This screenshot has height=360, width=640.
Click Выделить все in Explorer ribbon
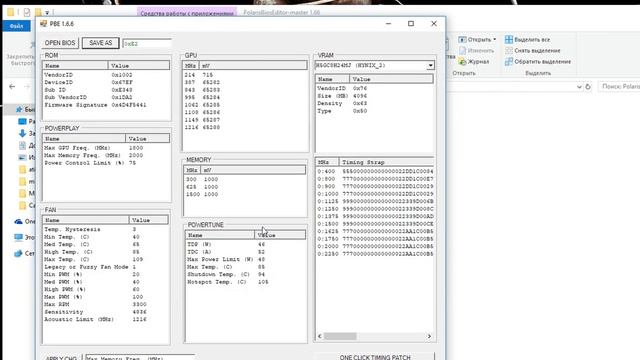point(527,40)
